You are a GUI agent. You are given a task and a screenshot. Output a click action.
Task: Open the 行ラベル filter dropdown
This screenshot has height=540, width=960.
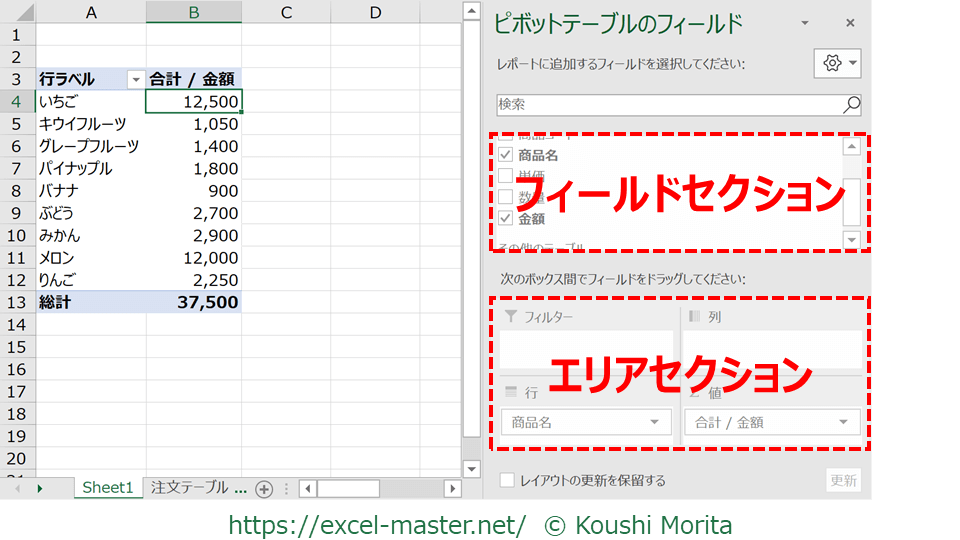[x=136, y=79]
